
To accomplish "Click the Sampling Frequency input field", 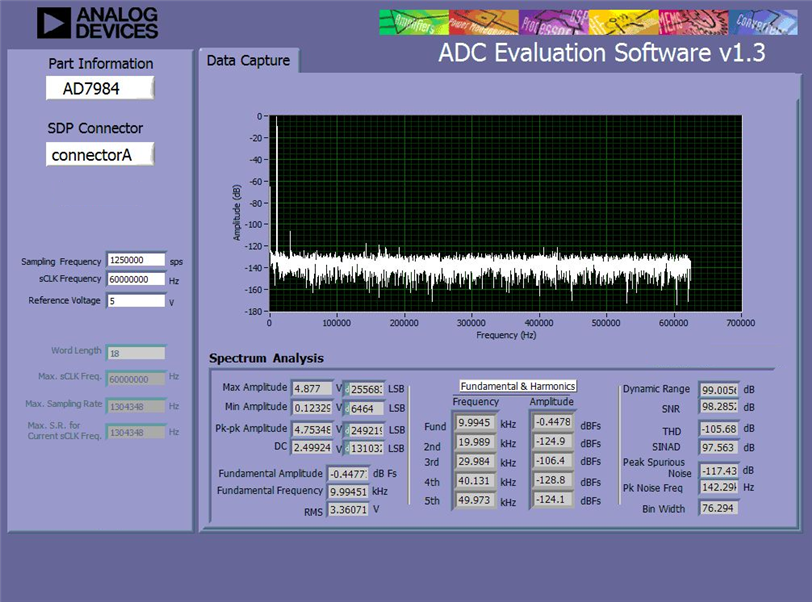I will (x=136, y=260).
